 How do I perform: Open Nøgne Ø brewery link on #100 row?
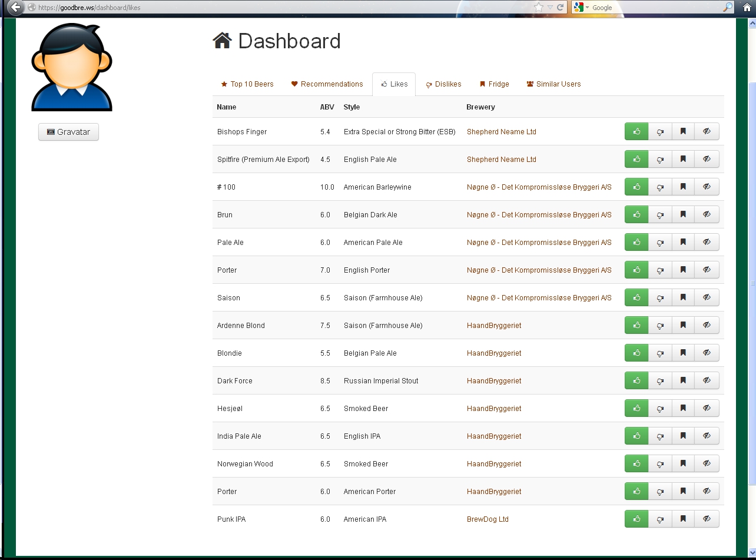[x=539, y=187]
